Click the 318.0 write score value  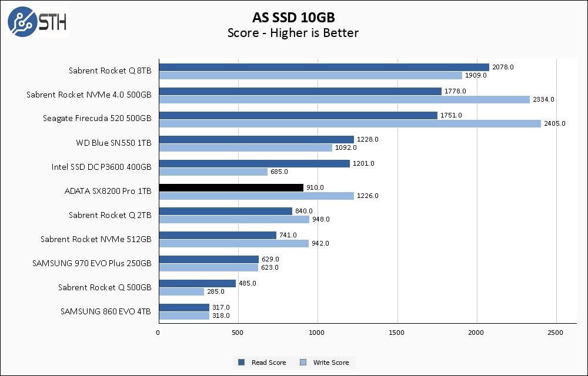pyautogui.click(x=221, y=315)
